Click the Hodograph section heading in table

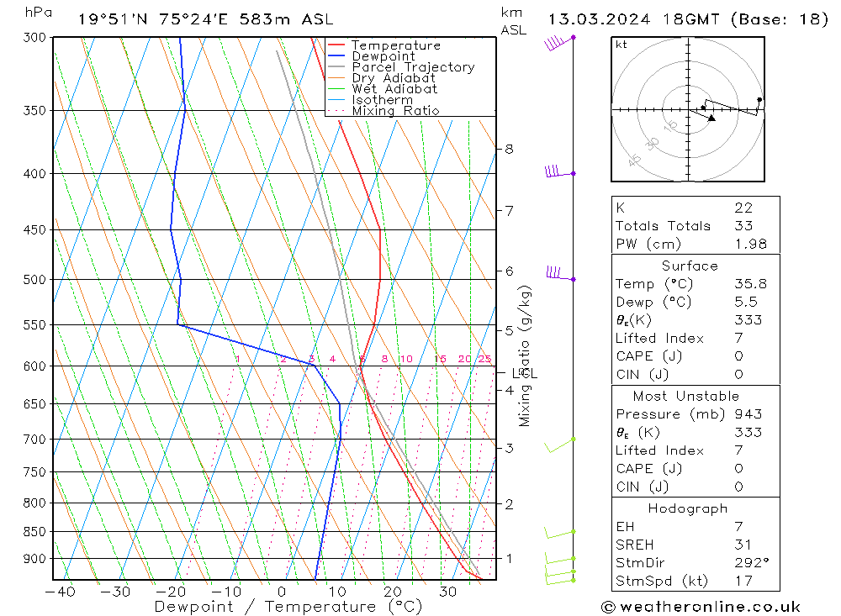pyautogui.click(x=688, y=508)
